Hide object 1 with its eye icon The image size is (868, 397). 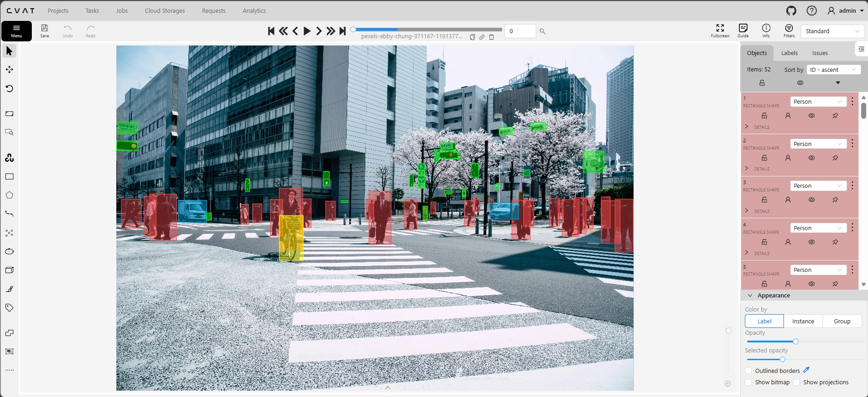pos(812,116)
